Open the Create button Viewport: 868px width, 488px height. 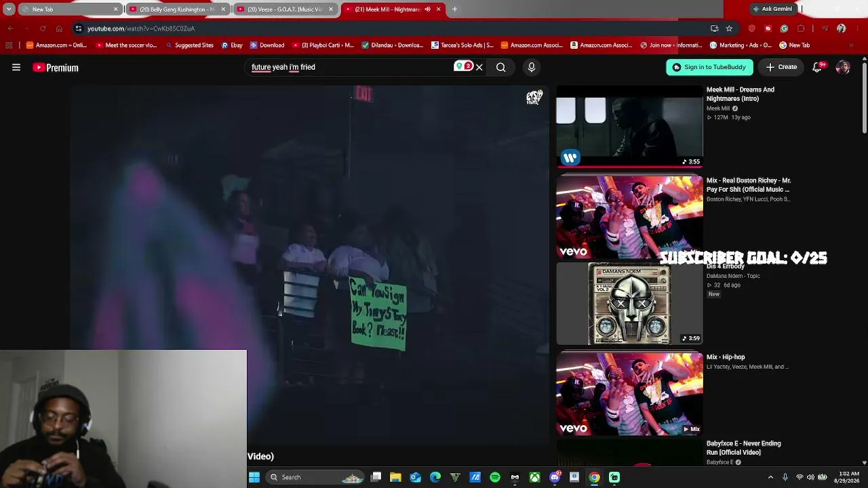pos(781,67)
